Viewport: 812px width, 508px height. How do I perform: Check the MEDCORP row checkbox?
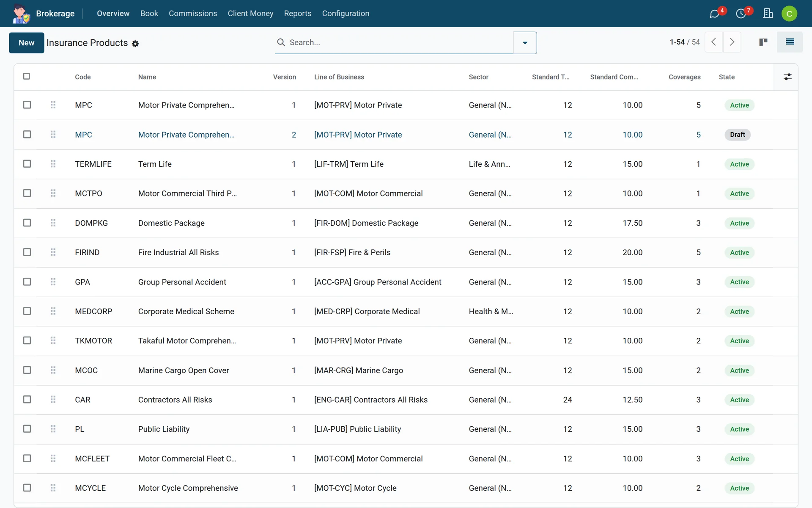[x=27, y=311]
